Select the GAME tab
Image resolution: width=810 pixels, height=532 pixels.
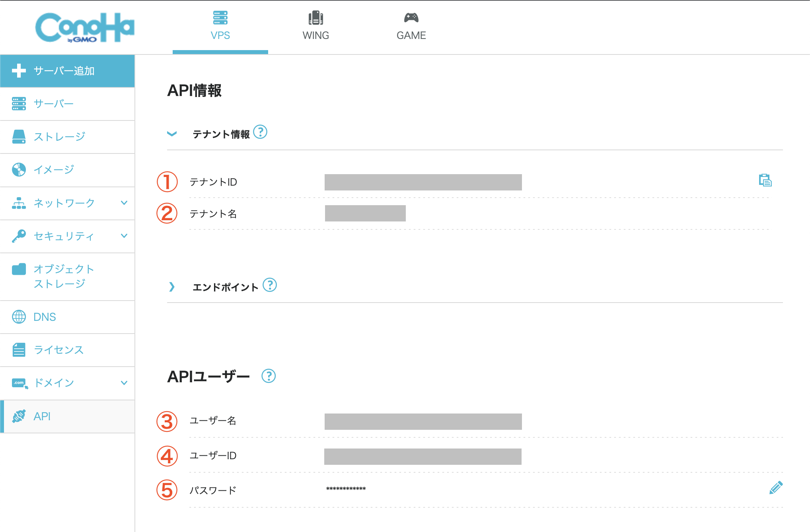[411, 27]
